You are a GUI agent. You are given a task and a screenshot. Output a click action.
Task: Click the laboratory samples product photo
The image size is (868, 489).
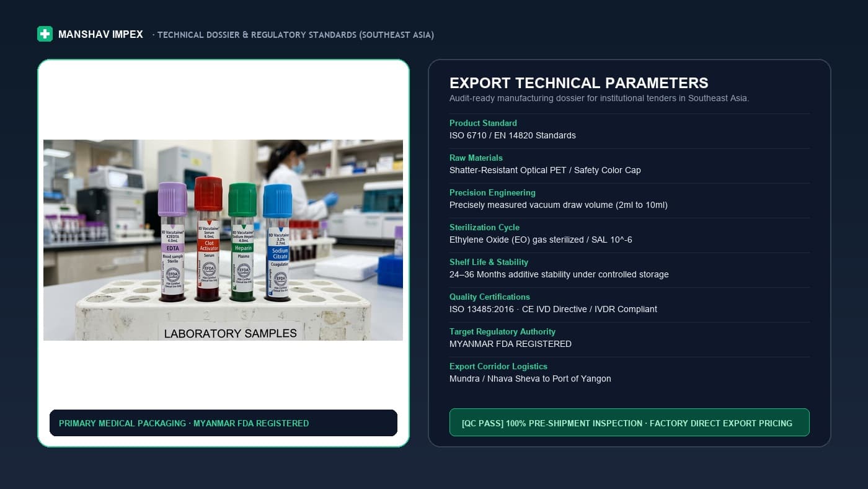click(223, 240)
